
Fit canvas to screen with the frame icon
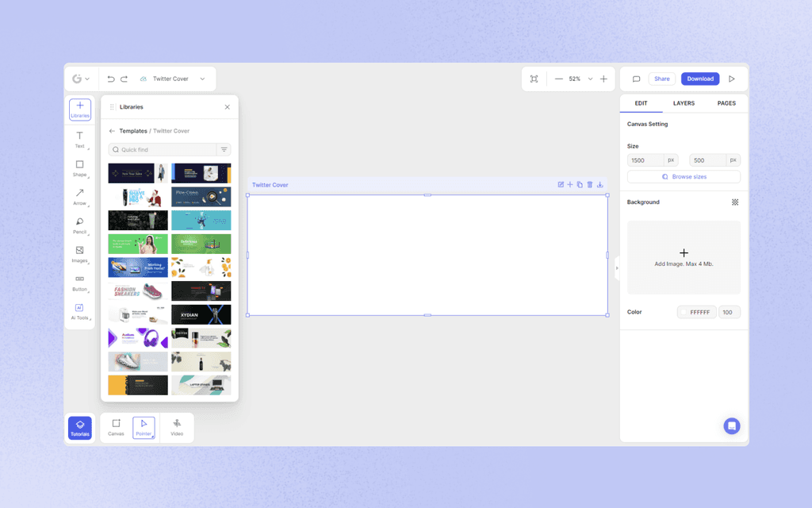click(534, 79)
